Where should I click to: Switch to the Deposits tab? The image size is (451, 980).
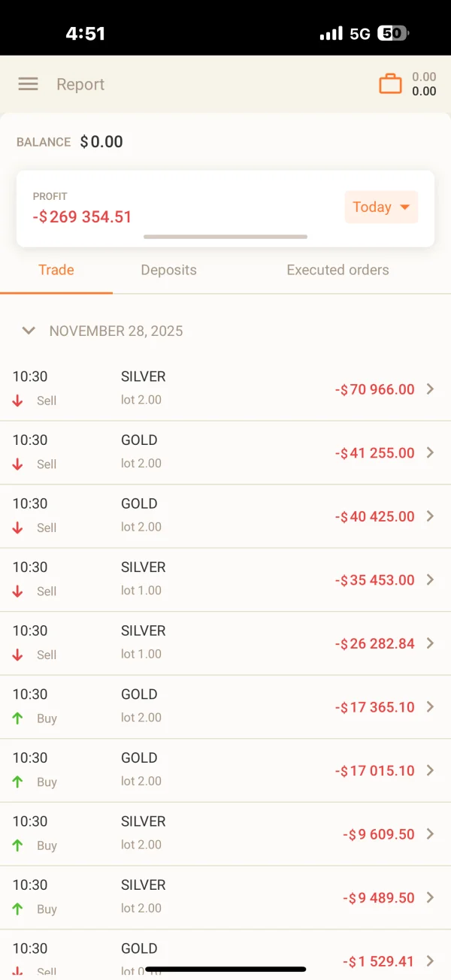click(x=168, y=270)
